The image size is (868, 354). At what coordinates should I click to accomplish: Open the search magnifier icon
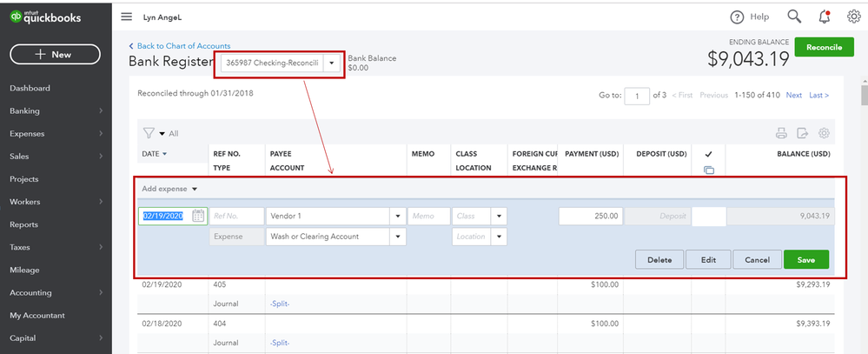(x=794, y=17)
